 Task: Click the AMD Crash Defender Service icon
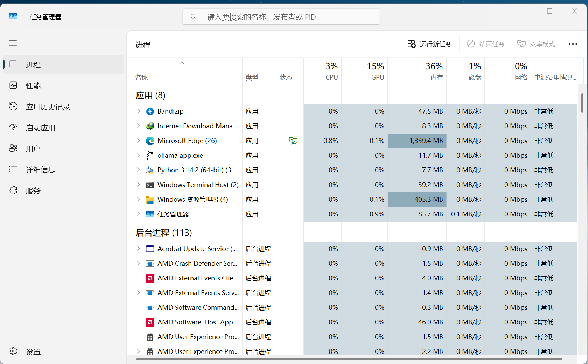pyautogui.click(x=150, y=264)
